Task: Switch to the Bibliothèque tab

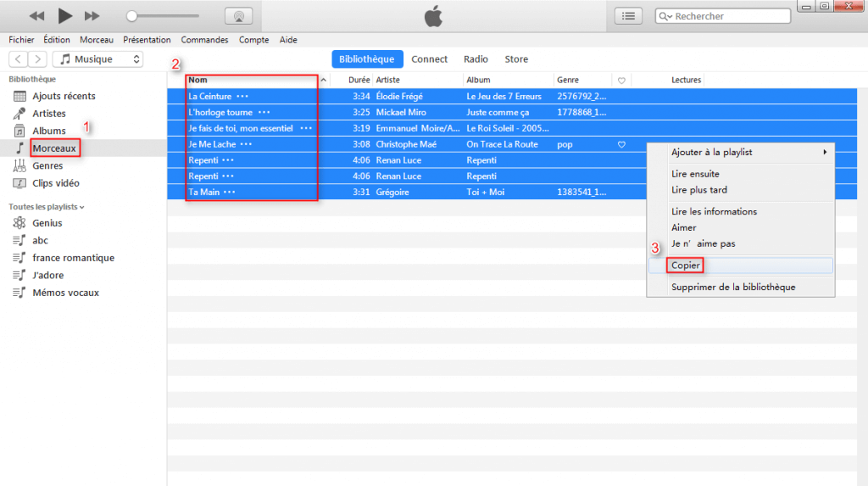Action: pos(366,59)
